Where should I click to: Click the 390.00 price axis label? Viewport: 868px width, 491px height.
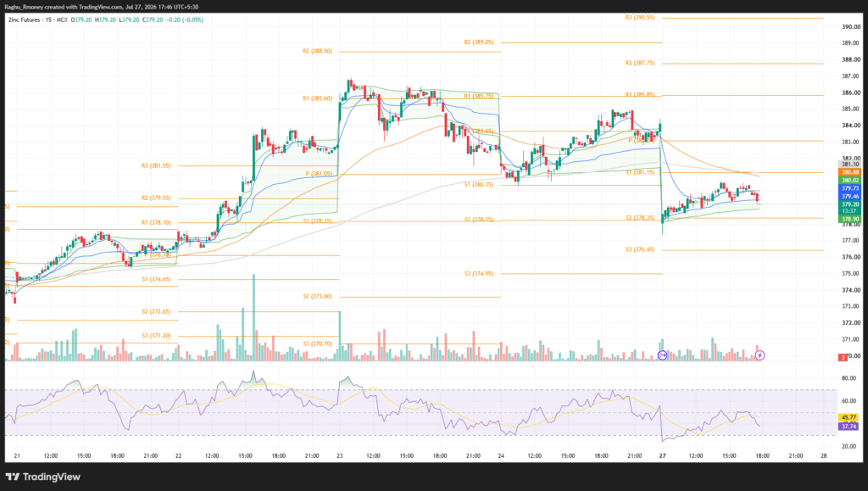851,26
